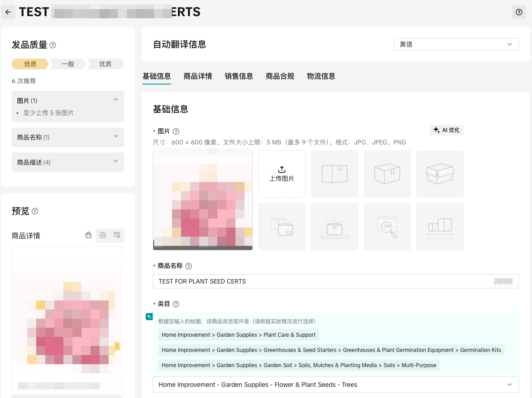
Task: Select the search result preview icon
Action: click(117, 235)
